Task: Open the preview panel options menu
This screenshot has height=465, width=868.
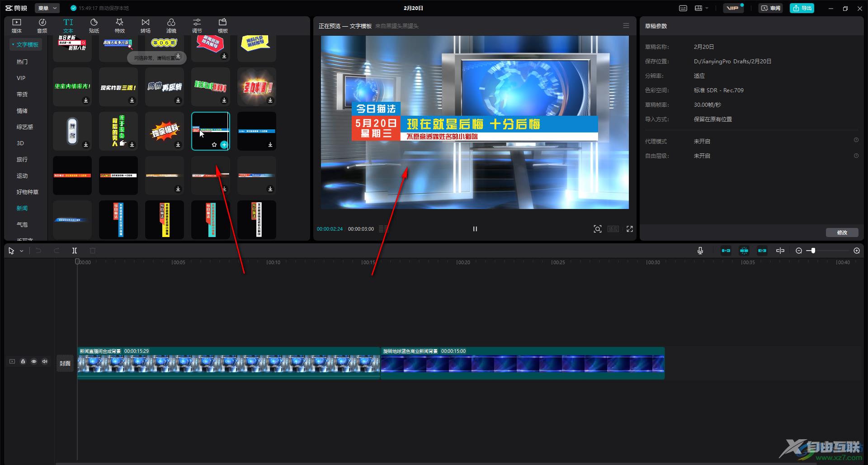Action: [x=626, y=26]
